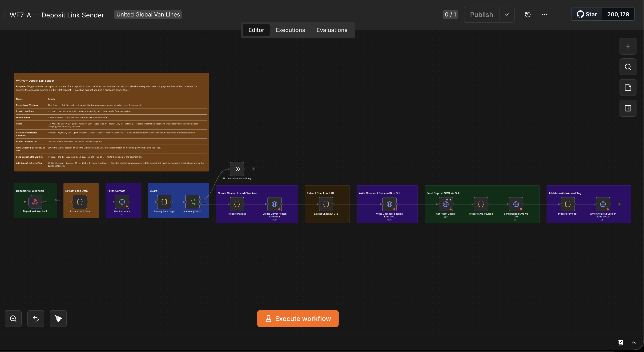
Task: Click the Send Deposit SMS via GHL sticky title
Action: [x=443, y=193]
